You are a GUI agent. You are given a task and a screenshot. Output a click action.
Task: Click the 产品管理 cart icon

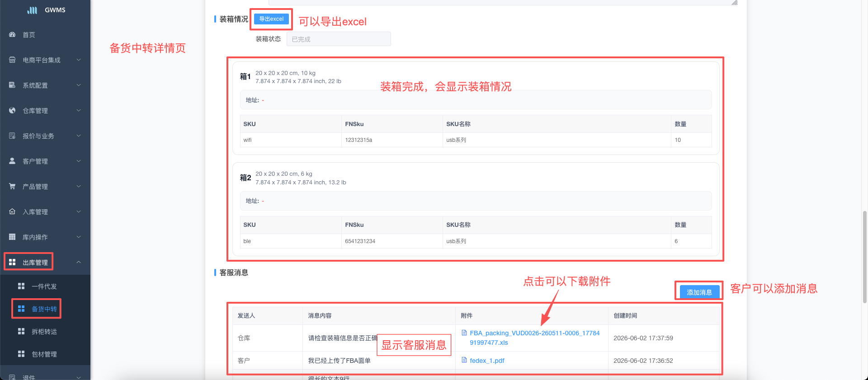(x=12, y=187)
